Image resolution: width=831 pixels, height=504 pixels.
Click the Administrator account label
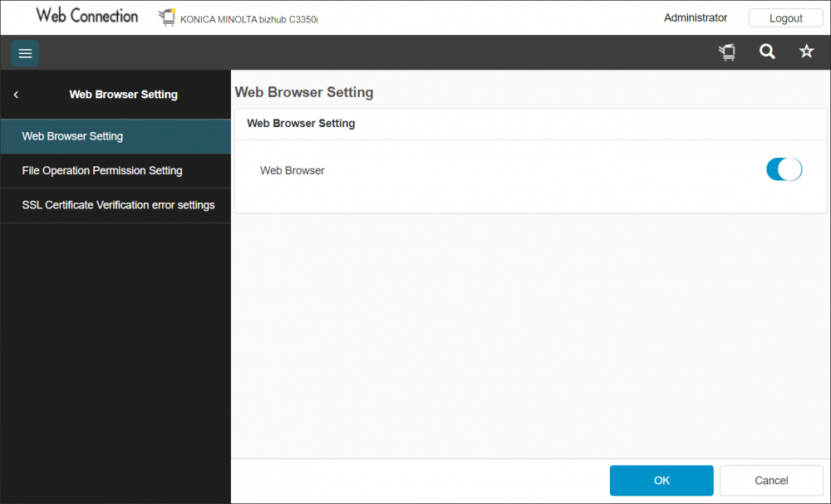pyautogui.click(x=696, y=17)
